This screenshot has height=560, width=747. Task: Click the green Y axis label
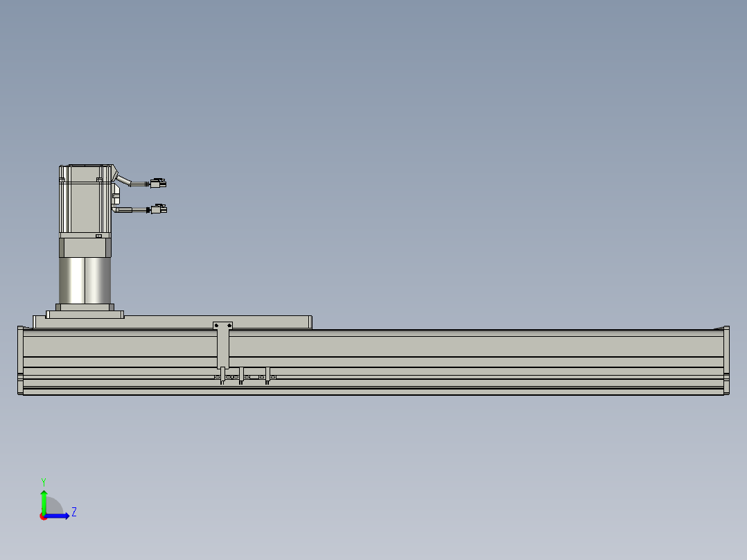[43, 481]
